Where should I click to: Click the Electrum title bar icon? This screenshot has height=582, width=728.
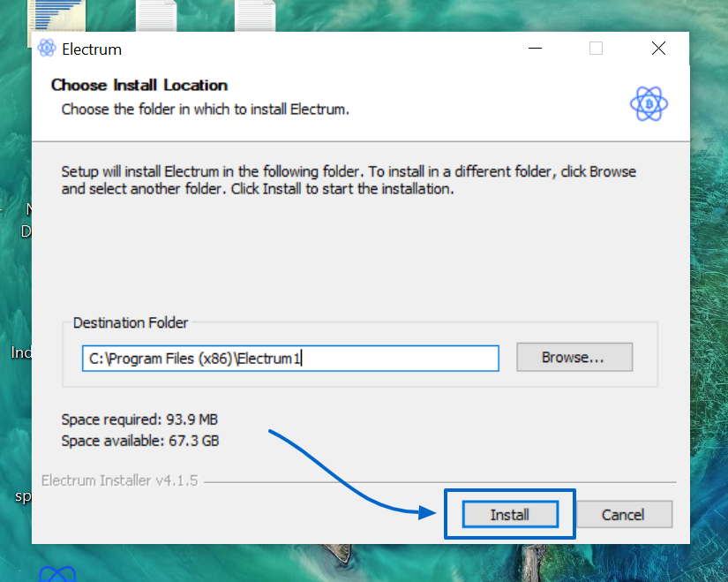pos(47,49)
